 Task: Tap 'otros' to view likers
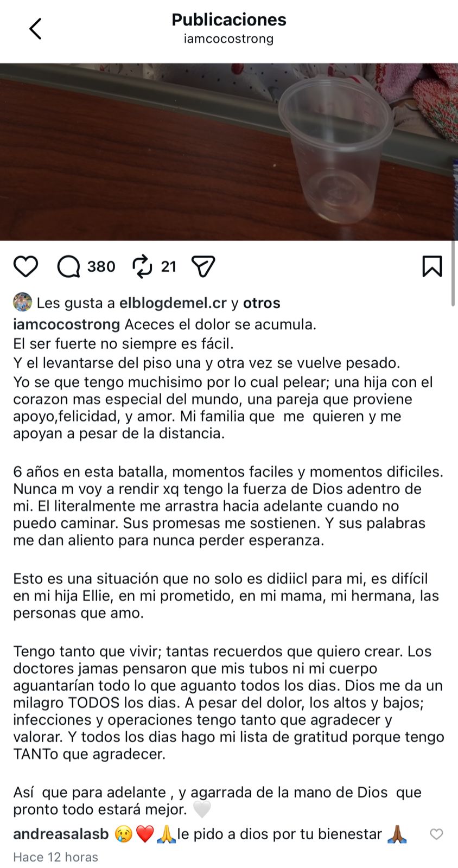[x=262, y=303]
